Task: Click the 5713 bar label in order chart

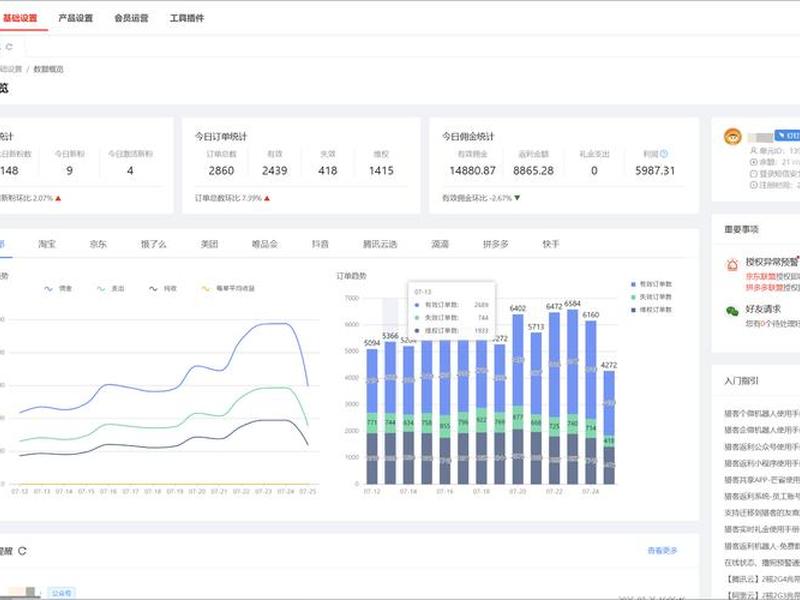Action: coord(536,327)
